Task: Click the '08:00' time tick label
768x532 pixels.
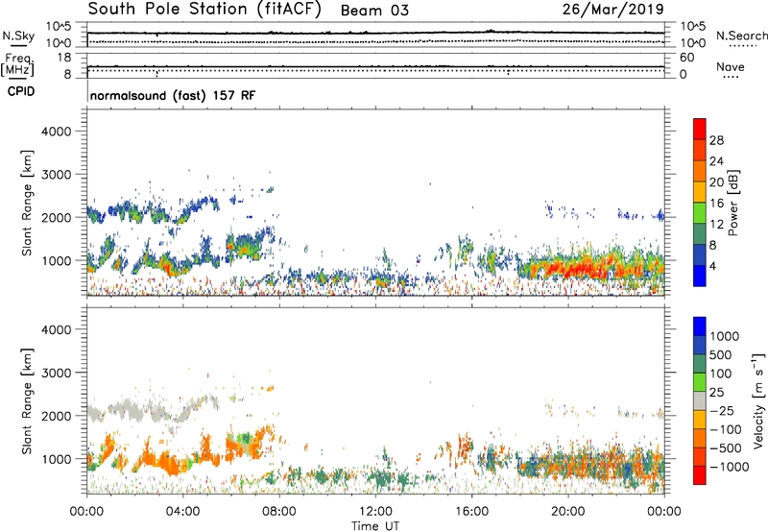Action: [x=279, y=512]
